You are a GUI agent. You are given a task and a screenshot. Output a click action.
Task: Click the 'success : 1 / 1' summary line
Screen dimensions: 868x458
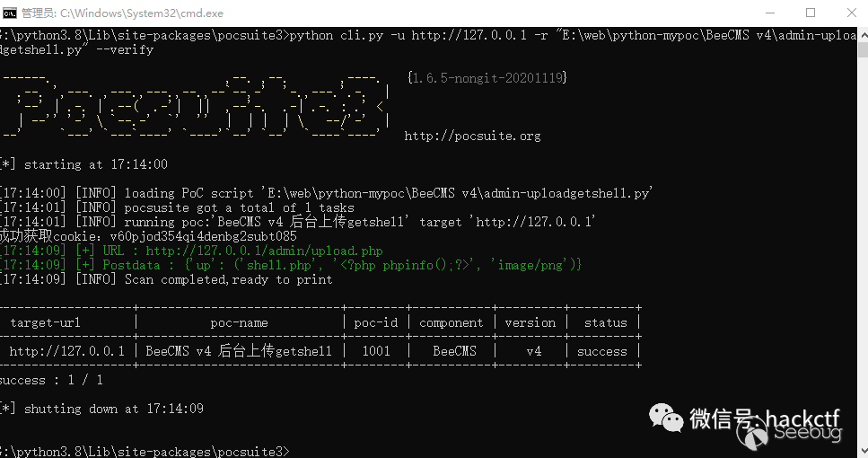pyautogui.click(x=51, y=381)
